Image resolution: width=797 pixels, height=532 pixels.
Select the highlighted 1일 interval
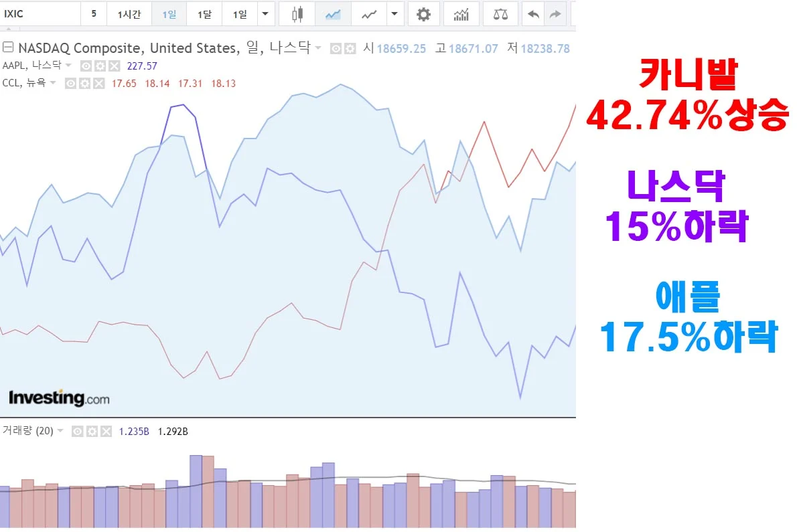click(x=169, y=14)
